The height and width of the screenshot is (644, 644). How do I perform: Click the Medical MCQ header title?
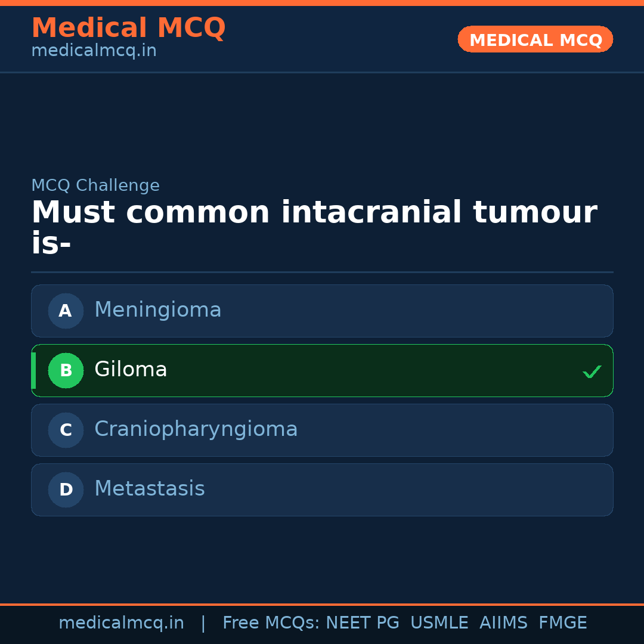128,28
